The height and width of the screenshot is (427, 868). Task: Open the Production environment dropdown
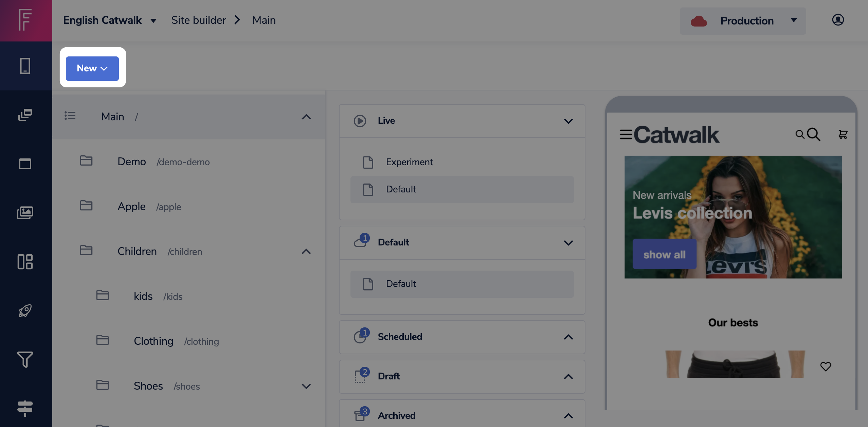(x=743, y=21)
